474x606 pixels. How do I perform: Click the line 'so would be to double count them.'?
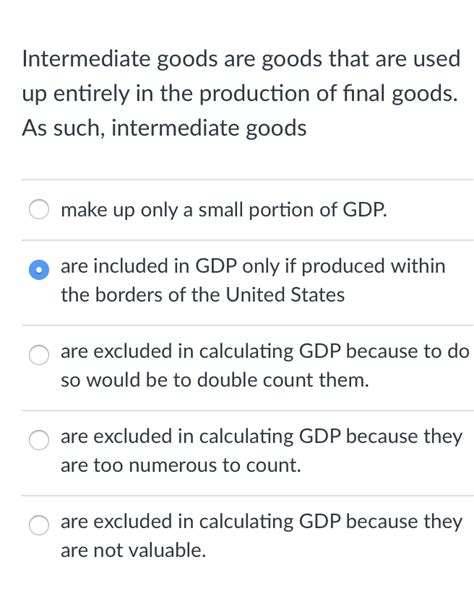215,380
